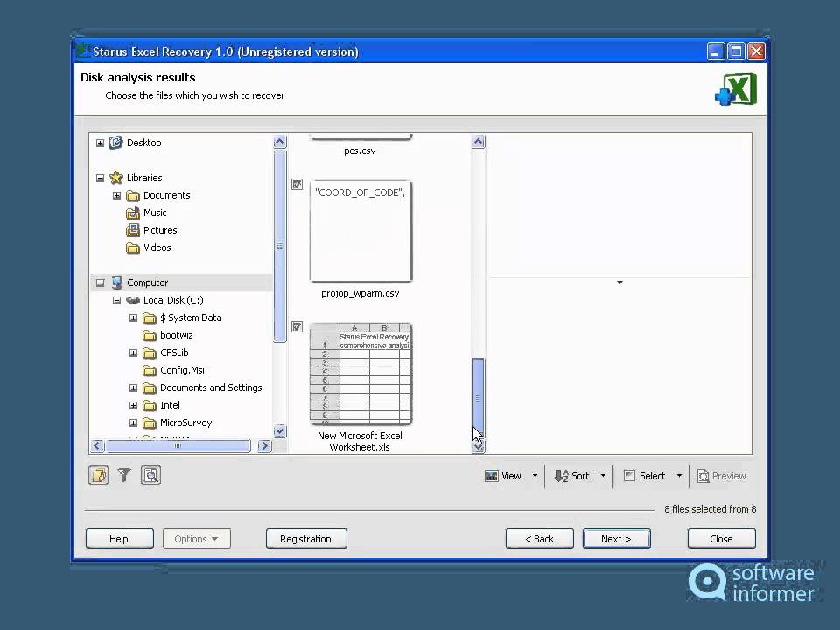Click the file list vertical scrollbar thumb
This screenshot has height=630, width=840.
click(479, 398)
